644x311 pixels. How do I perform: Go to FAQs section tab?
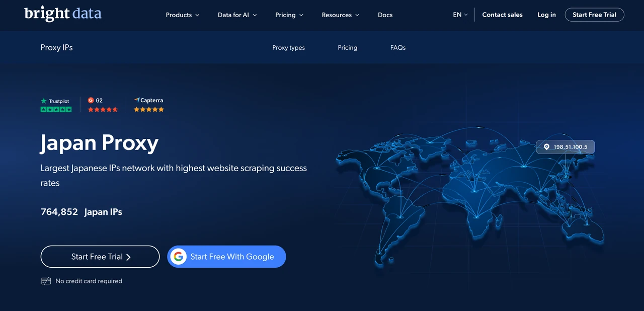click(x=397, y=48)
